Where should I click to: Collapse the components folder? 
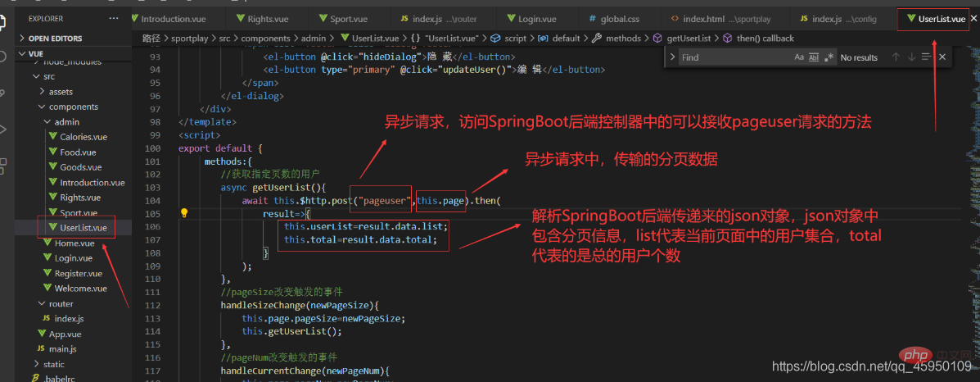(x=73, y=107)
